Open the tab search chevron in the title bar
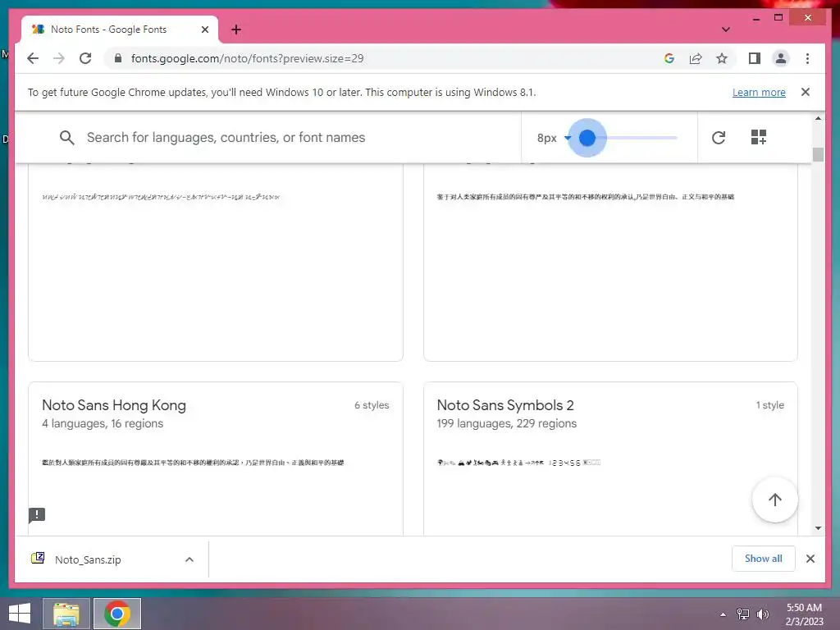The height and width of the screenshot is (630, 840). point(725,30)
